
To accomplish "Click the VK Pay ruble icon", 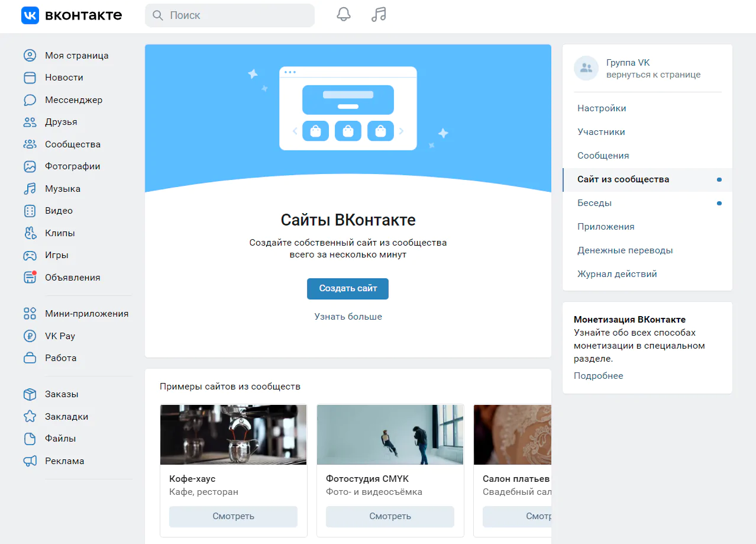I will 30,336.
